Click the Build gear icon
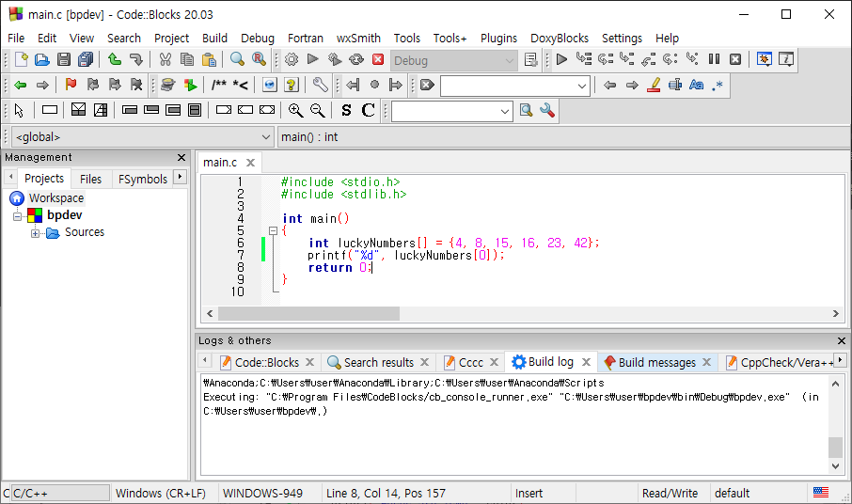 tap(292, 59)
